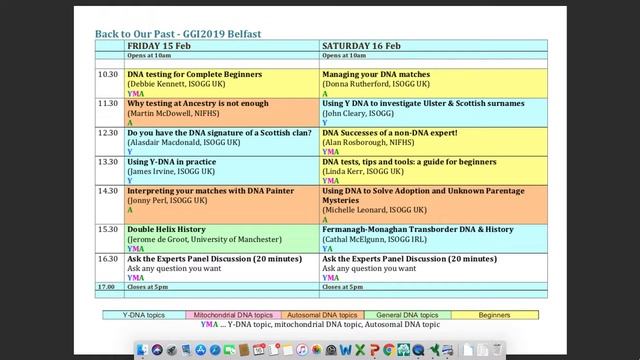
Task: Launch Siri from the Dock
Action: click(x=157, y=350)
